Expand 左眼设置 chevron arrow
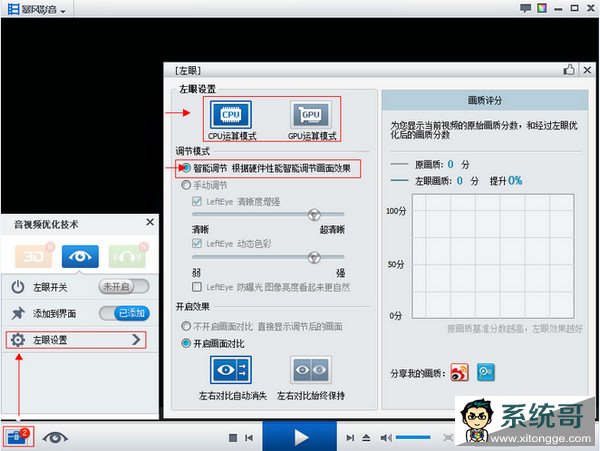The image size is (600, 451). pyautogui.click(x=136, y=340)
